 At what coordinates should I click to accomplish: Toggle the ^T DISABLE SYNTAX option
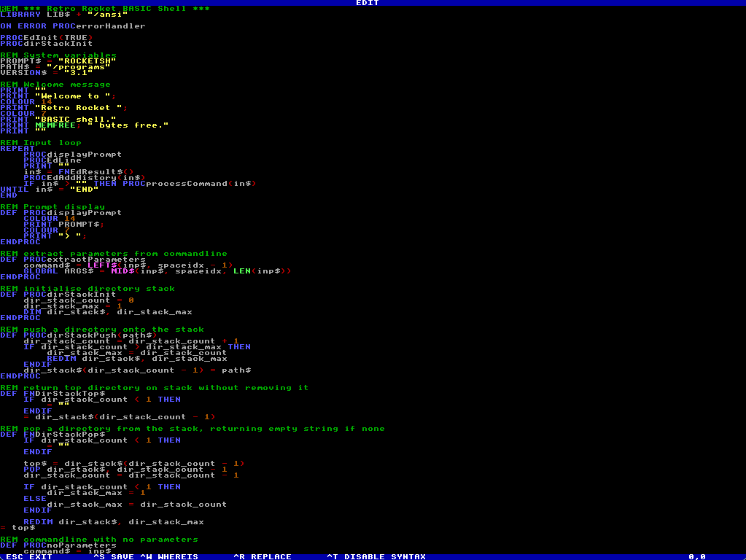[x=376, y=556]
